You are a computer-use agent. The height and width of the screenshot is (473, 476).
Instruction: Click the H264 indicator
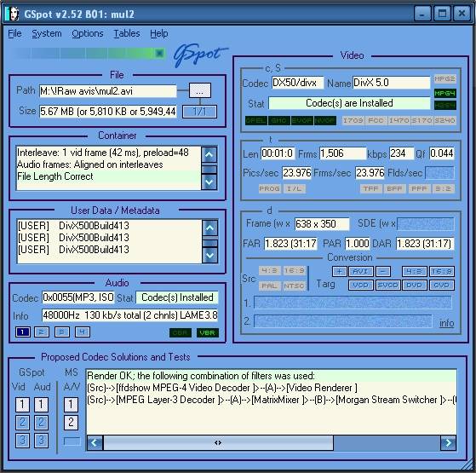point(444,106)
